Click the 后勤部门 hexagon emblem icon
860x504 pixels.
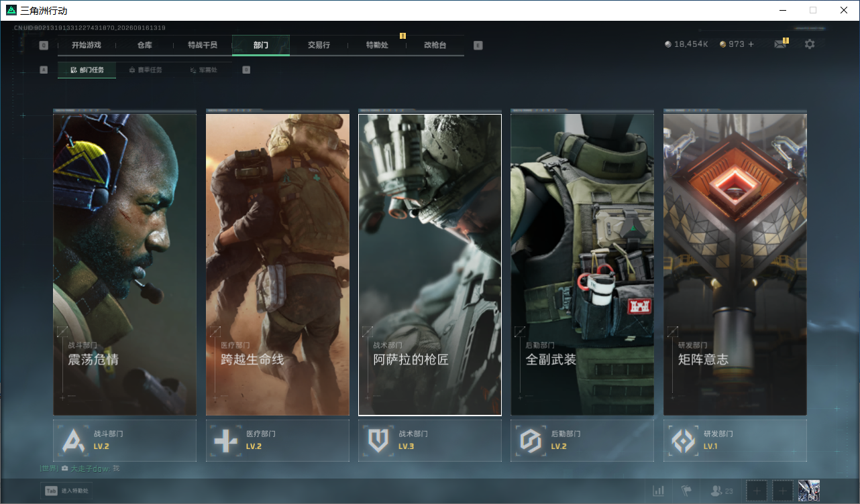(530, 440)
